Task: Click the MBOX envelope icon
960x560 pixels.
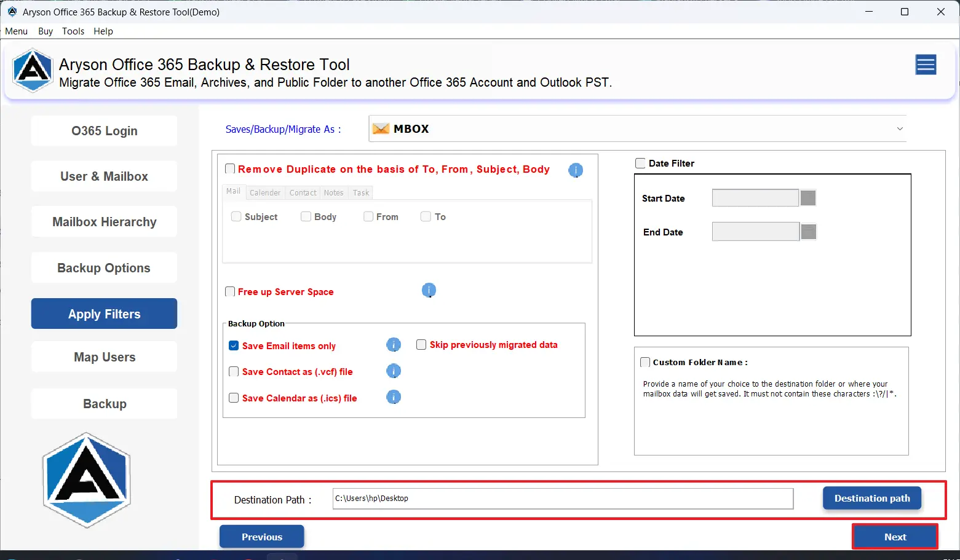Action: pos(381,128)
